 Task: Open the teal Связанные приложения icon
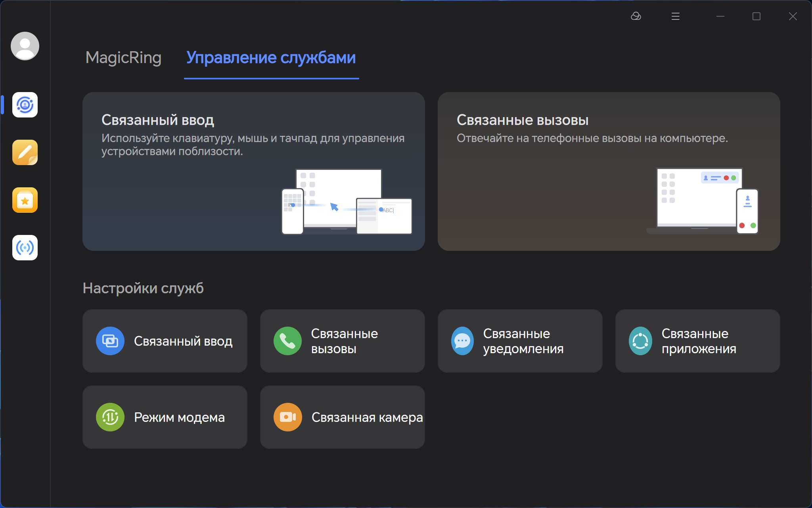tap(640, 341)
